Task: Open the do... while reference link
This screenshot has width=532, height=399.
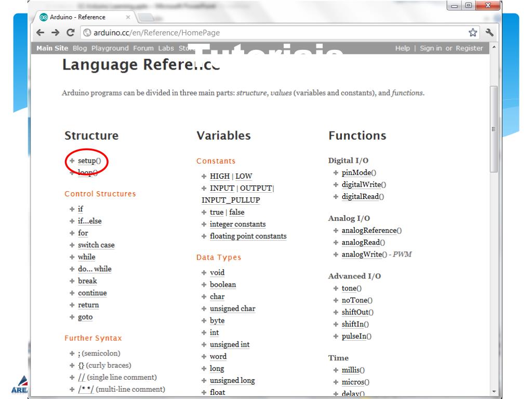Action: 95,269
